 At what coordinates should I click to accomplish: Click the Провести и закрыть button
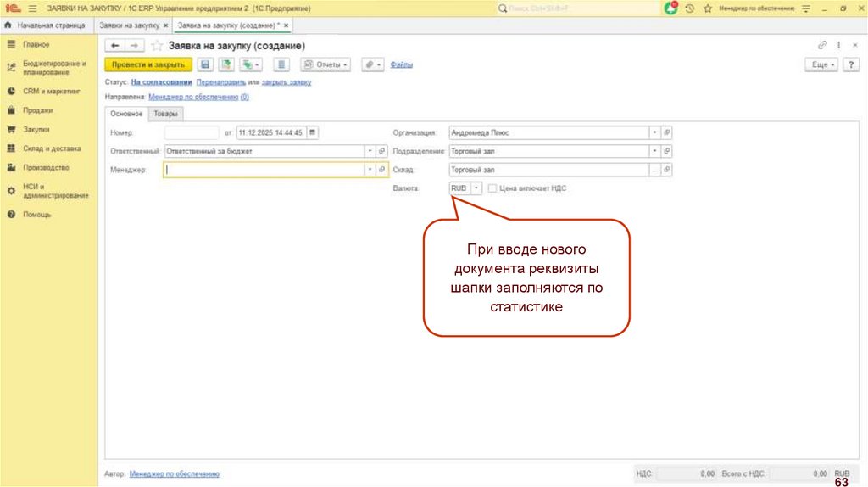pyautogui.click(x=147, y=64)
